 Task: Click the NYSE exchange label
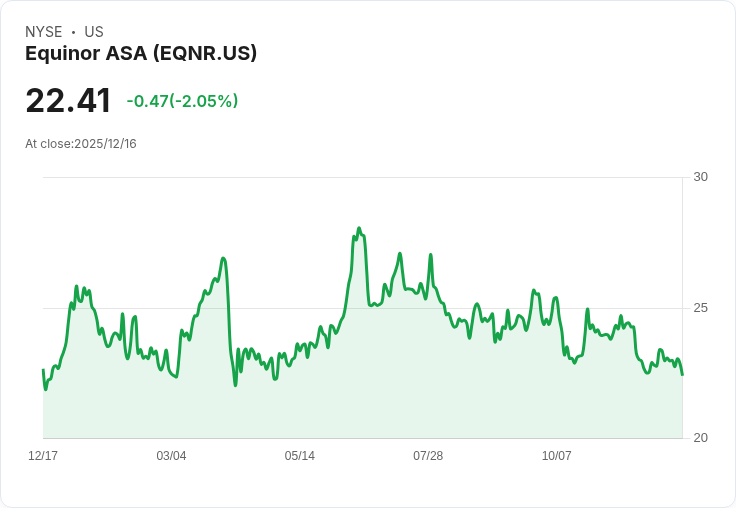tap(44, 32)
